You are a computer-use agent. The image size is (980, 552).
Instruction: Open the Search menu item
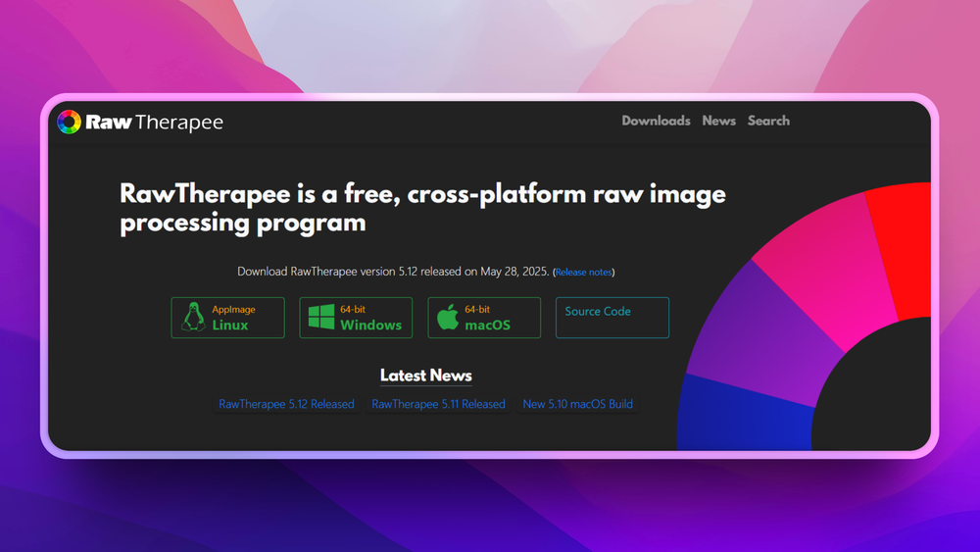pos(768,121)
